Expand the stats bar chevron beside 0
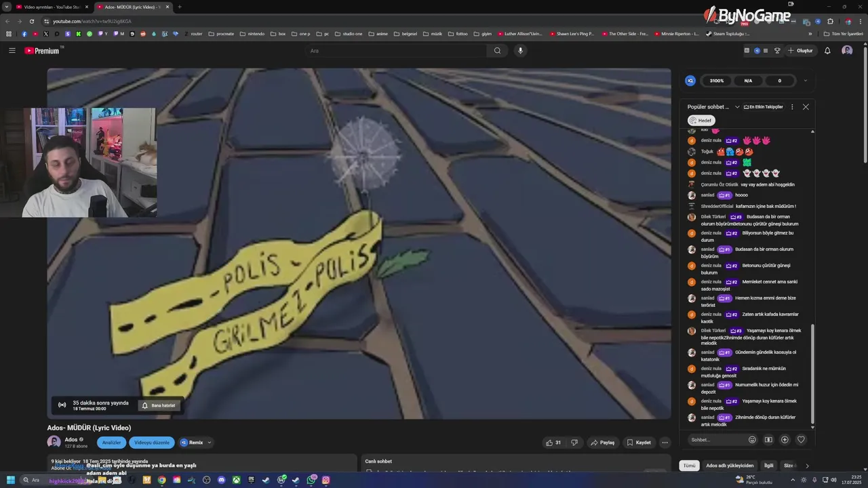Screen dimensions: 868x488 [x=805, y=81]
